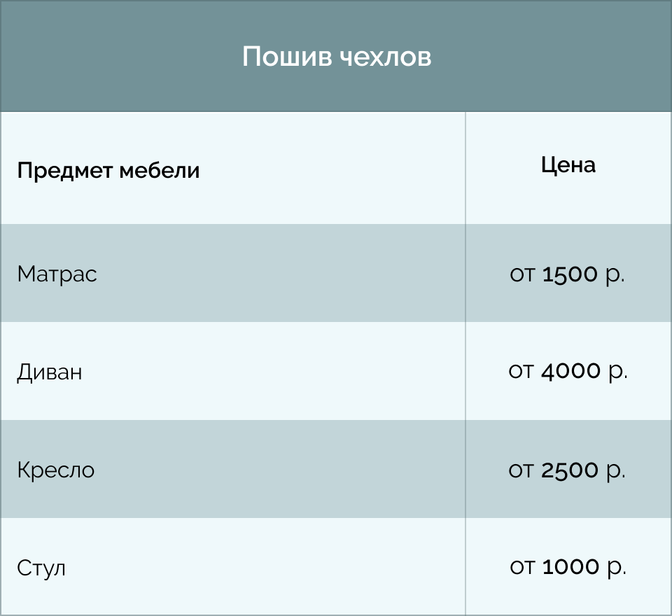Image resolution: width=672 pixels, height=616 pixels.
Task: Select the "Цена" column header
Action: pos(568,165)
